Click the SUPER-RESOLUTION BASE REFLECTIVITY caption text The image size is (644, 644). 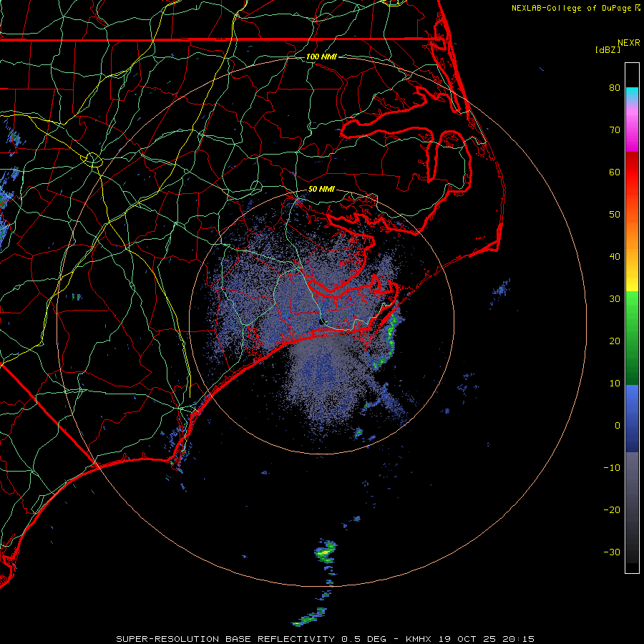pyautogui.click(x=225, y=639)
